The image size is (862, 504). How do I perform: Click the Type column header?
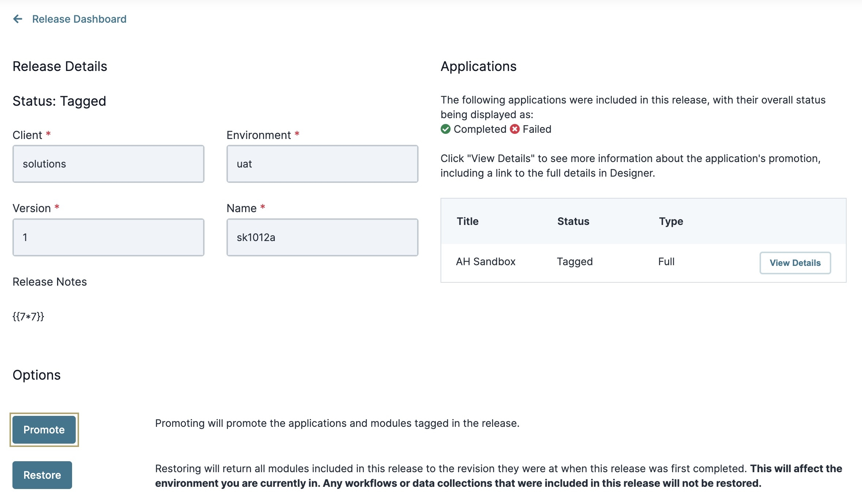[671, 221]
